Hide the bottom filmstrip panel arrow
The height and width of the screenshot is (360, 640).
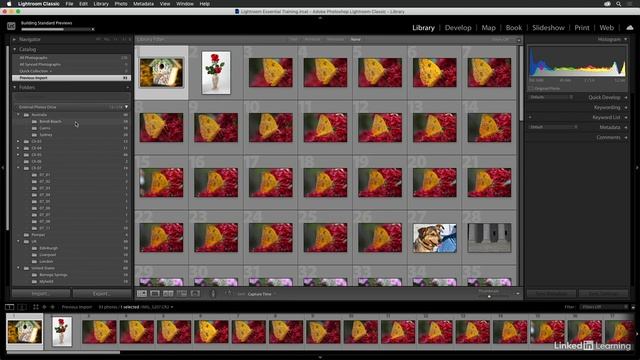click(320, 357)
